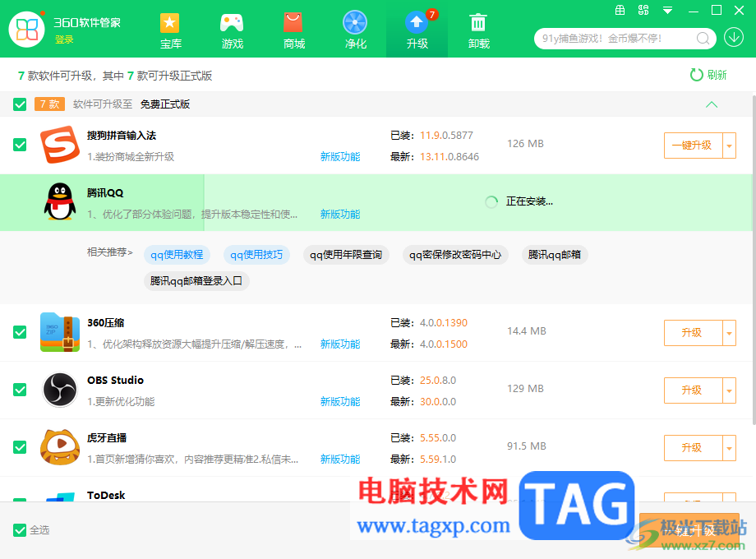This screenshot has width=756, height=559.
Task: Open the 游戏 gamepad icon tab
Action: (232, 30)
